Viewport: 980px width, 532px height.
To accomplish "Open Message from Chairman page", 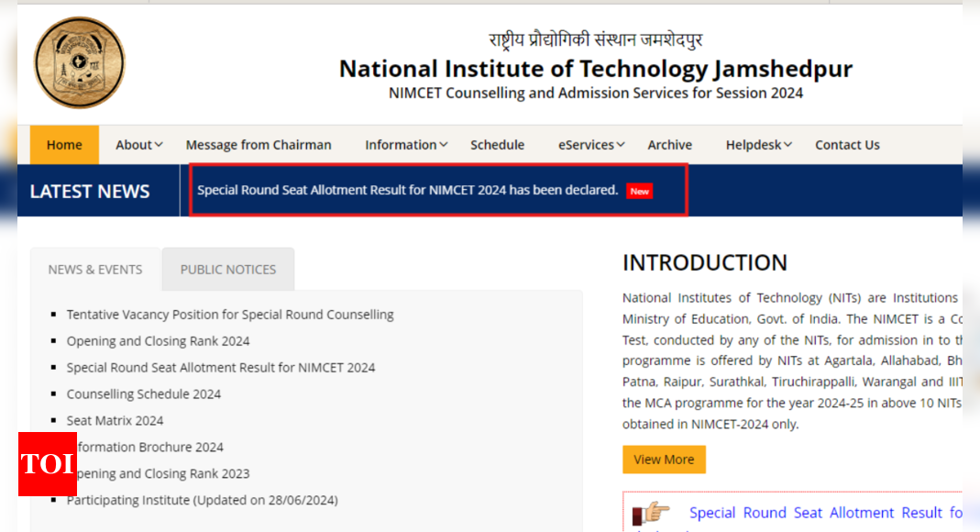I will pyautogui.click(x=259, y=145).
